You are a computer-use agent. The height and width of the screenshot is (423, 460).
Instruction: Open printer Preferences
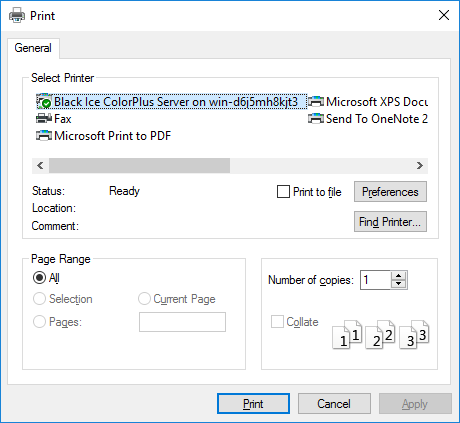[390, 192]
